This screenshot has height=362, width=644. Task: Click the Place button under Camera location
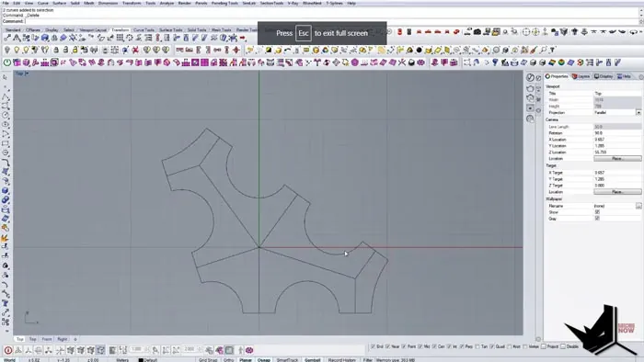coord(617,159)
